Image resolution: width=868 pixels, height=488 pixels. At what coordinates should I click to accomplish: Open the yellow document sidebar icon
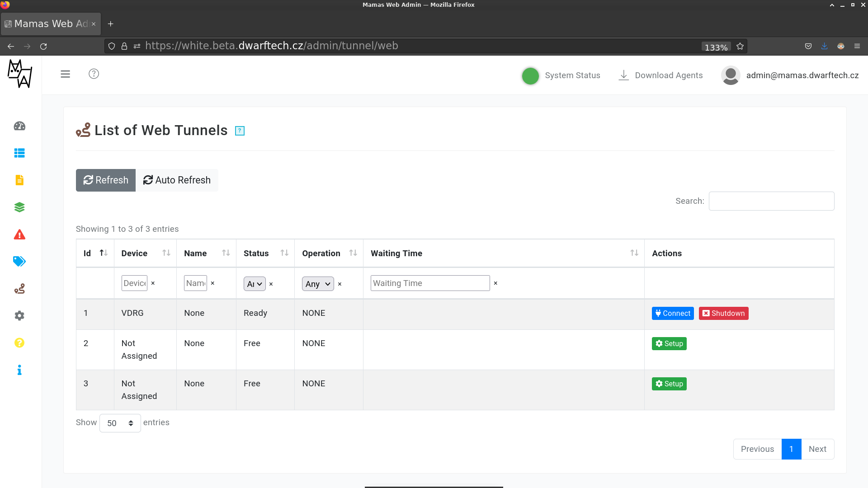click(19, 180)
